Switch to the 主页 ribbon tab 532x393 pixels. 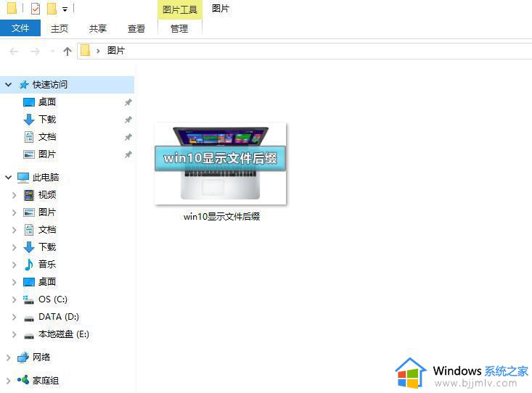60,28
